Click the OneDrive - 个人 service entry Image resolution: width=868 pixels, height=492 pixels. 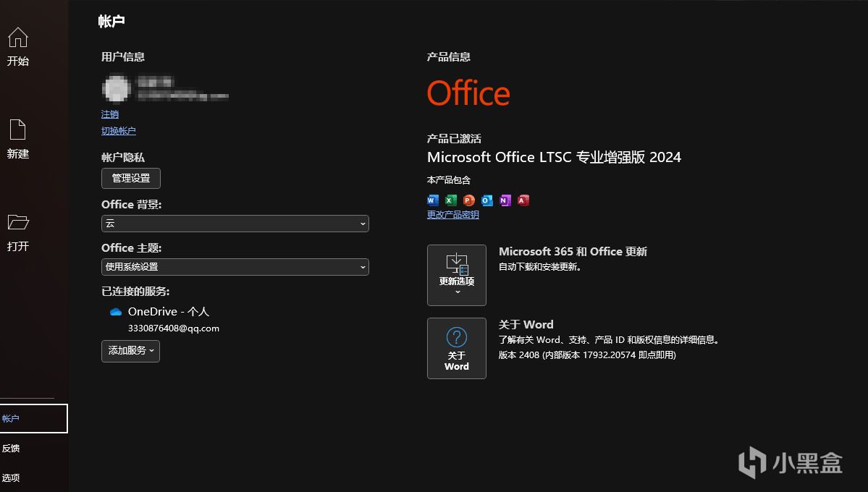tap(168, 312)
